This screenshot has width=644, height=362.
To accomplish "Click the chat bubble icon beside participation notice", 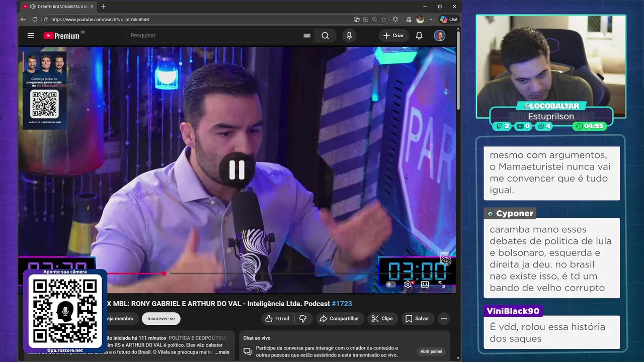I will [248, 351].
